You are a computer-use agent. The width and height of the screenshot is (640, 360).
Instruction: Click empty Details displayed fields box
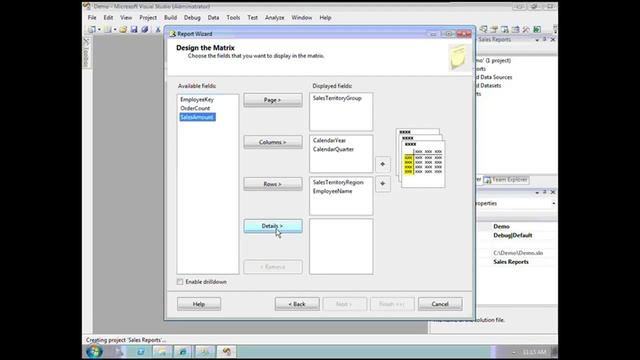point(341,247)
